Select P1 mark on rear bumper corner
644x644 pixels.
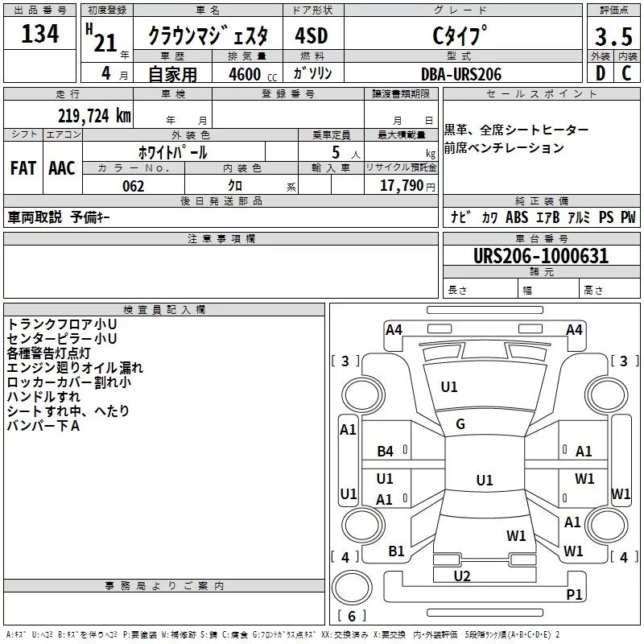(x=574, y=594)
